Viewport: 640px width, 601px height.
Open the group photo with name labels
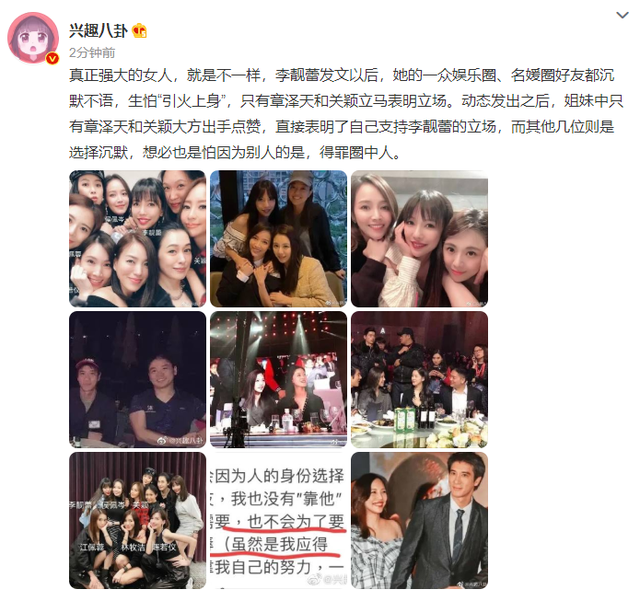pyautogui.click(x=138, y=521)
